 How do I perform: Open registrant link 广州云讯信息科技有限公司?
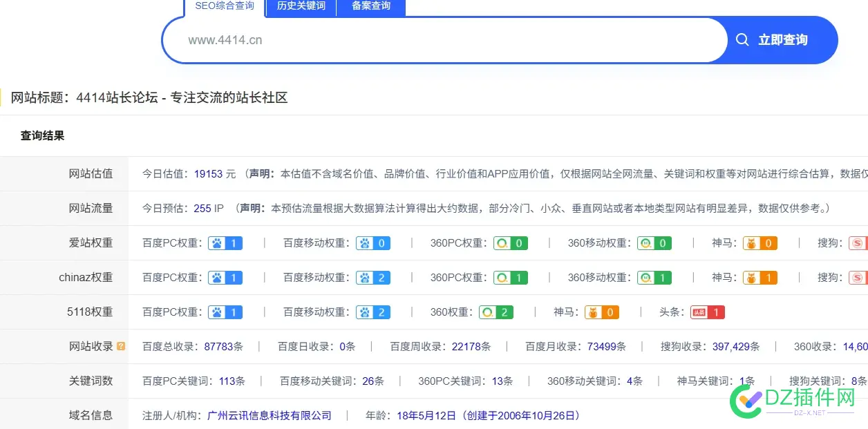point(270,416)
